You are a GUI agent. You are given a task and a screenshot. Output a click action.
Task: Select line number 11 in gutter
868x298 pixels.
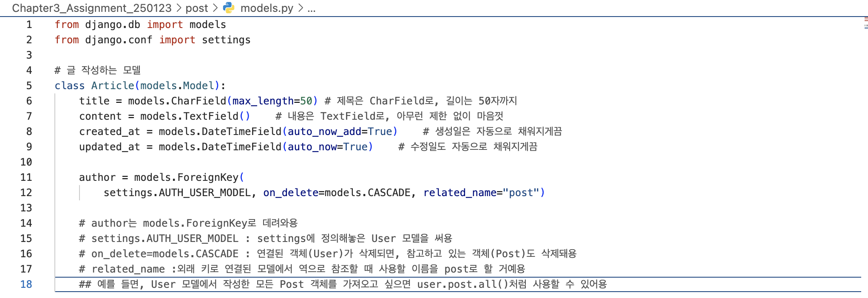point(26,177)
